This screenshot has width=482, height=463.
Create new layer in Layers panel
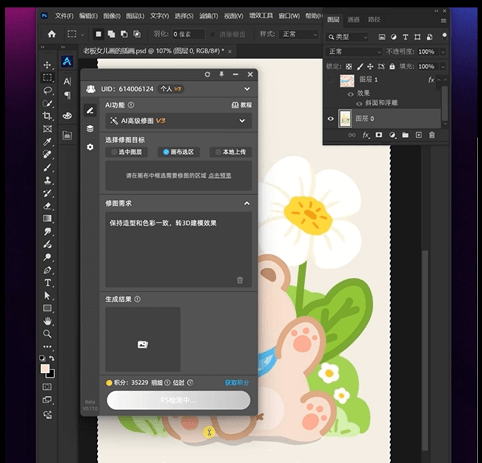coord(419,135)
